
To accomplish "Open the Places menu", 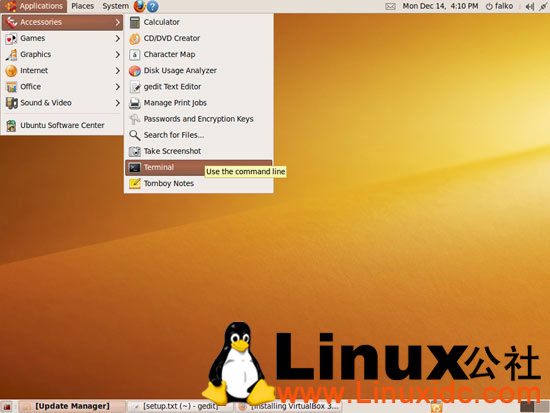I will pyautogui.click(x=82, y=6).
